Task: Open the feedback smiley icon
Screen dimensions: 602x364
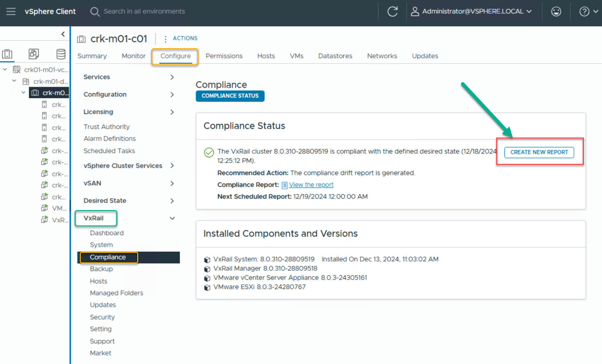Action: coord(556,11)
